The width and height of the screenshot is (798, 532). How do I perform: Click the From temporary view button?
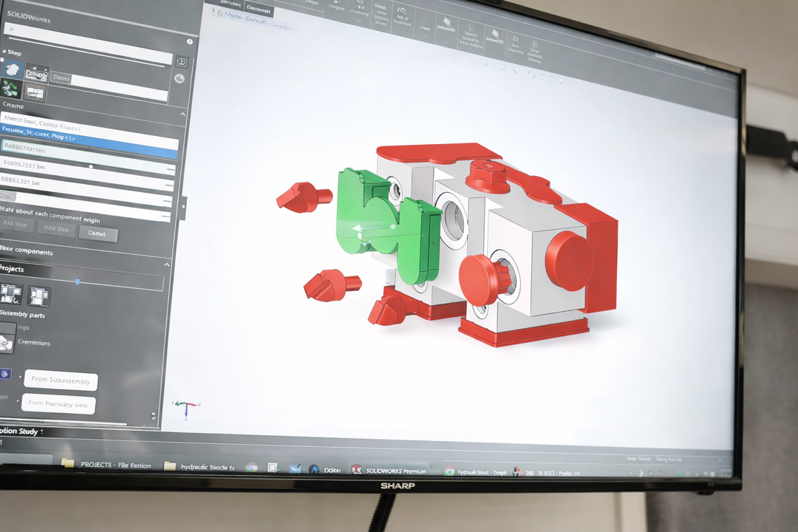click(x=58, y=404)
